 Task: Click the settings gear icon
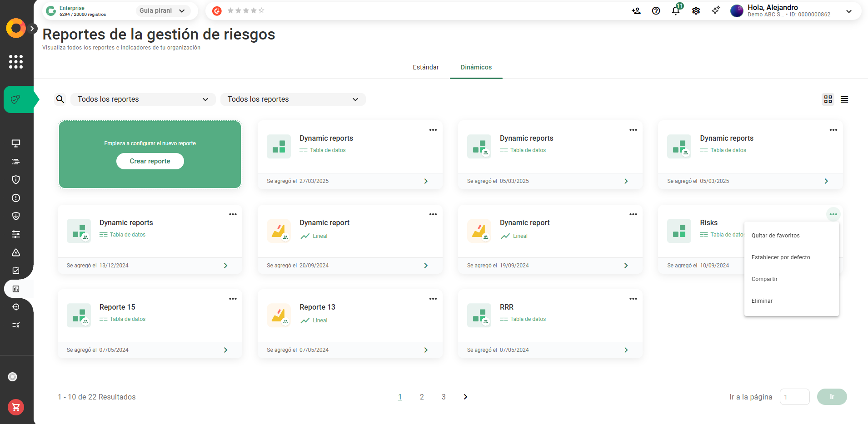696,11
